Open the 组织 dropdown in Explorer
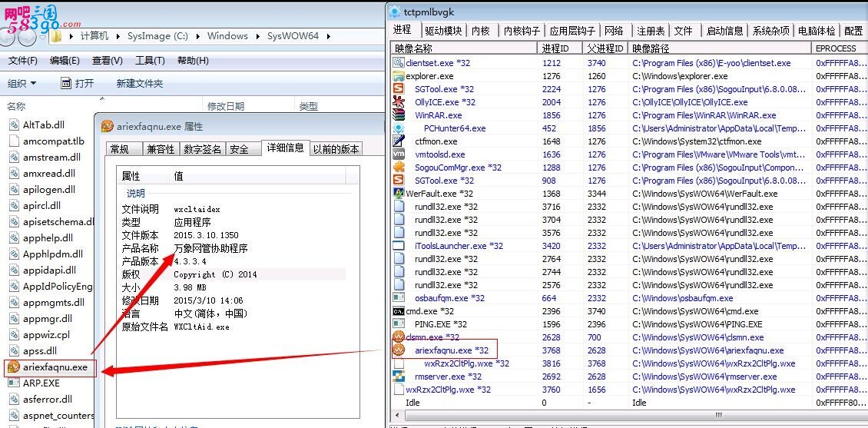The image size is (868, 428). click(x=22, y=84)
